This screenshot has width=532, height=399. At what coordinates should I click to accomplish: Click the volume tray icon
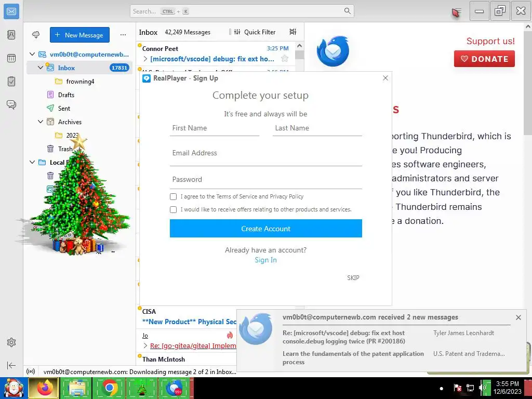tap(483, 388)
